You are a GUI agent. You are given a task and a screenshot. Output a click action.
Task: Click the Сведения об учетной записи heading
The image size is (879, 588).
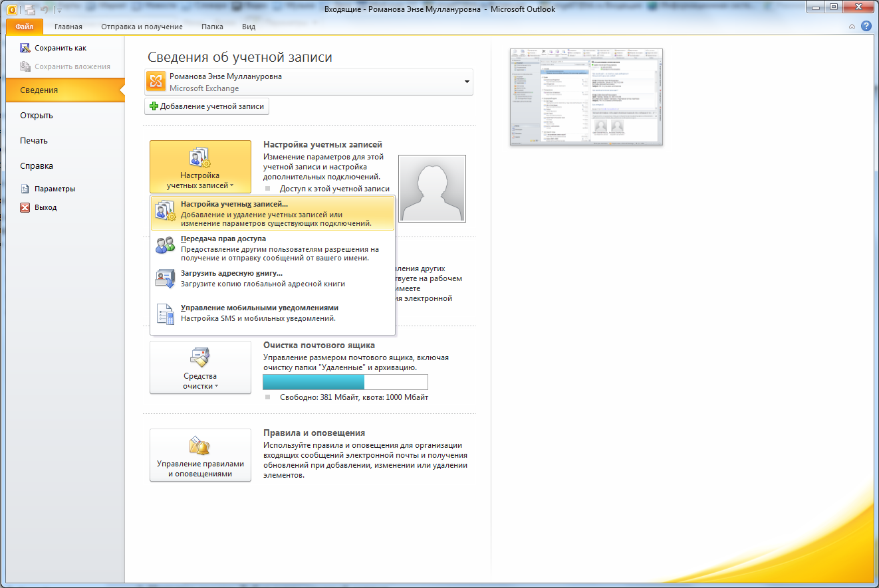pos(240,57)
